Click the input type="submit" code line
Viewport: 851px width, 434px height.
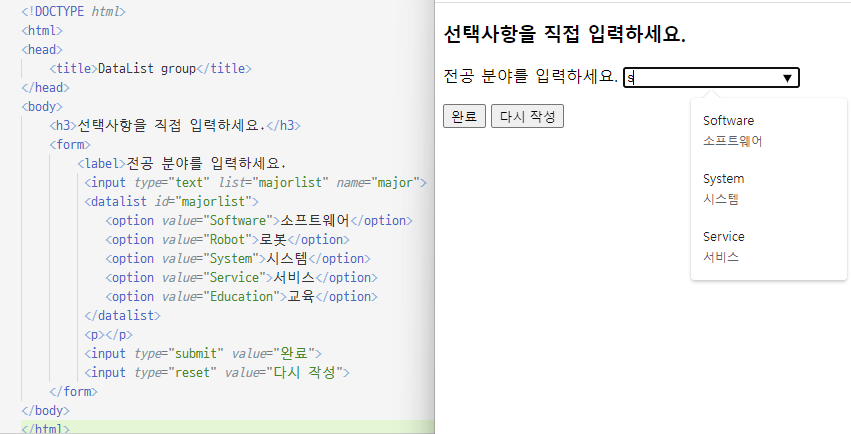point(203,353)
